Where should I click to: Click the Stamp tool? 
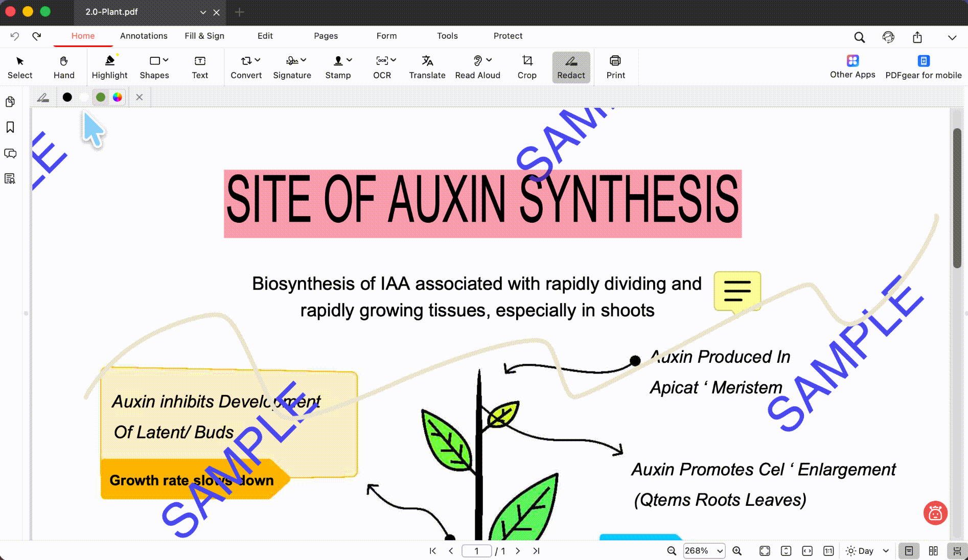[338, 67]
